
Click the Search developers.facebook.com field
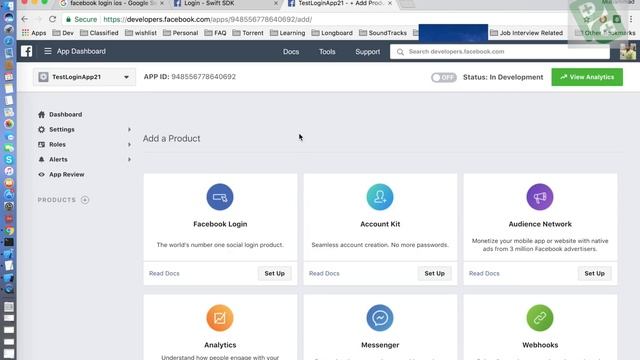click(x=500, y=52)
